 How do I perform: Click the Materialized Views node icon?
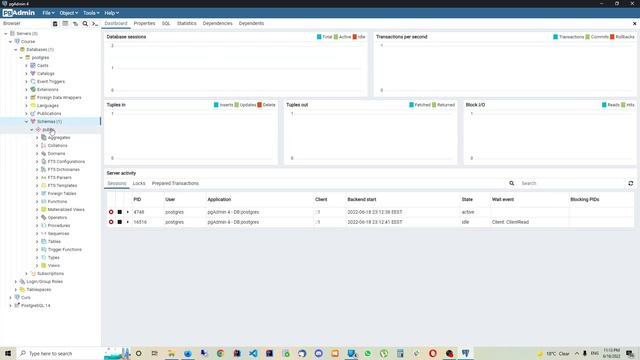[x=44, y=209]
